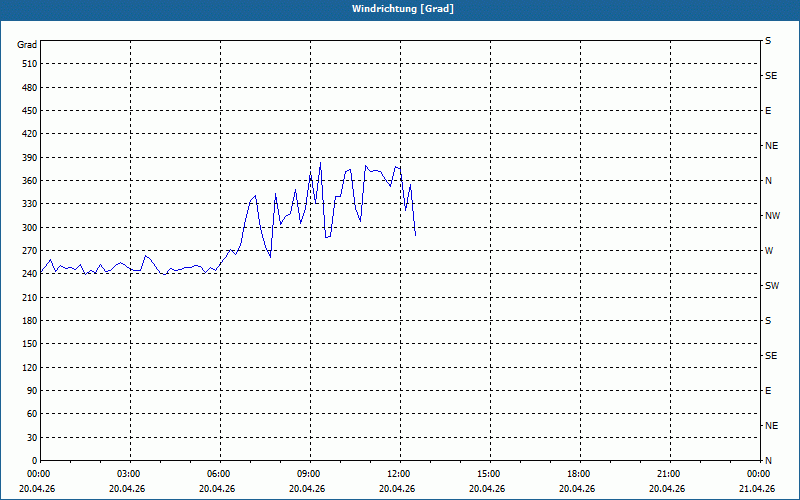Click the 60 y-axis value

pos(32,414)
